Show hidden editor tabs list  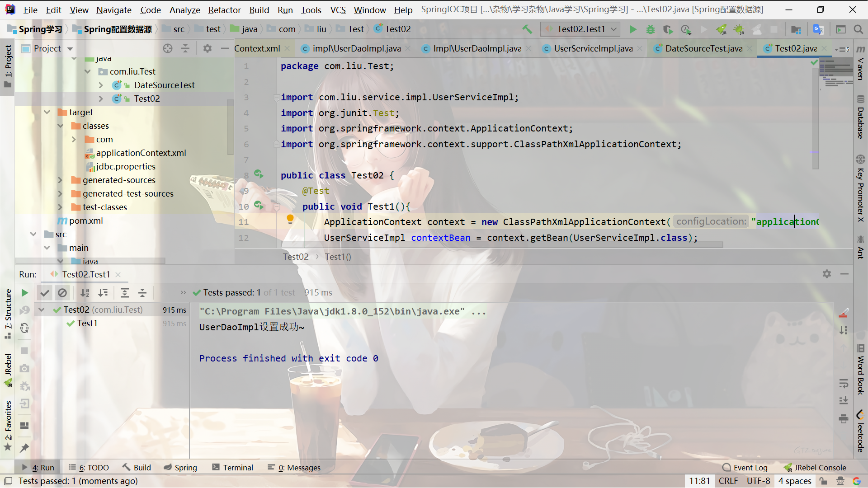[x=842, y=49]
